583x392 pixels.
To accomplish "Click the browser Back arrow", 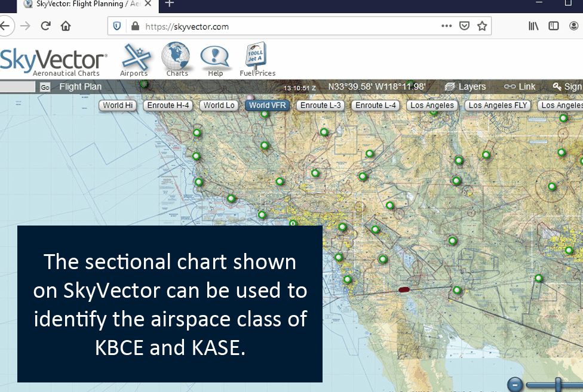I will coord(5,26).
